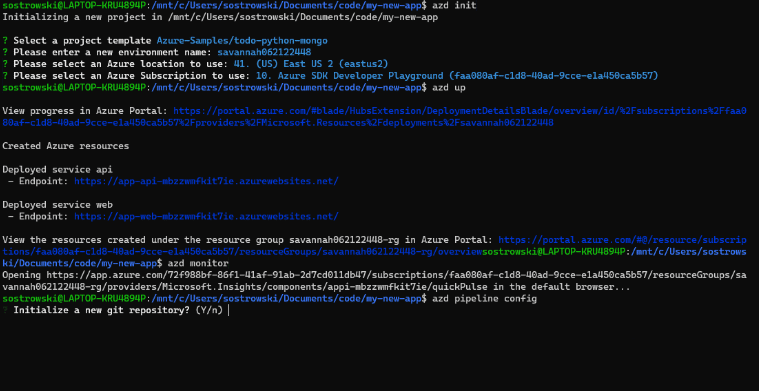Click the 'azd pipeline config' command text
Image resolution: width=759 pixels, height=391 pixels.
485,299
